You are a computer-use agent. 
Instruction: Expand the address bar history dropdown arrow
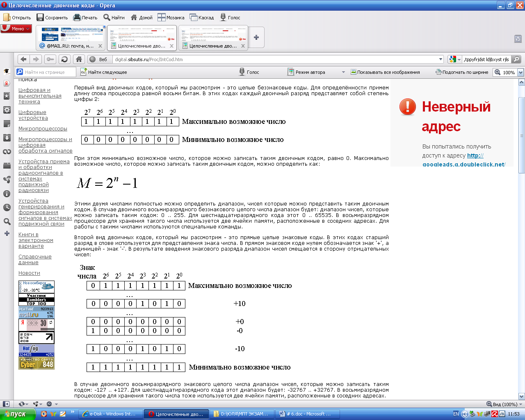click(x=441, y=59)
